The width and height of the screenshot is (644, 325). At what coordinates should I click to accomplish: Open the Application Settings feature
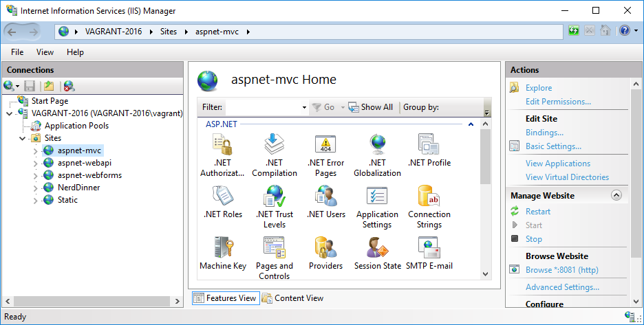377,207
